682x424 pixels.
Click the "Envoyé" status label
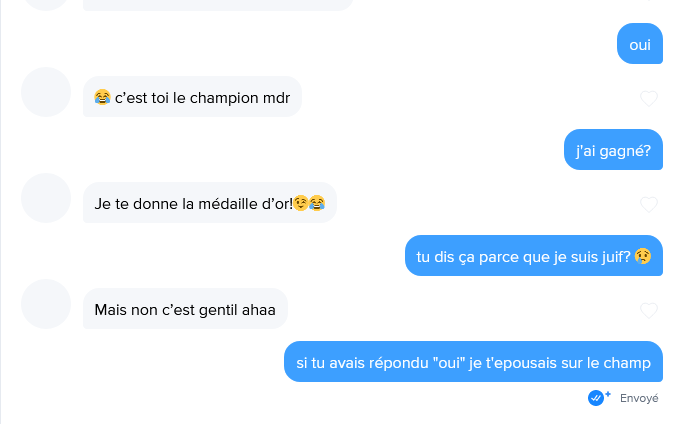tap(639, 398)
